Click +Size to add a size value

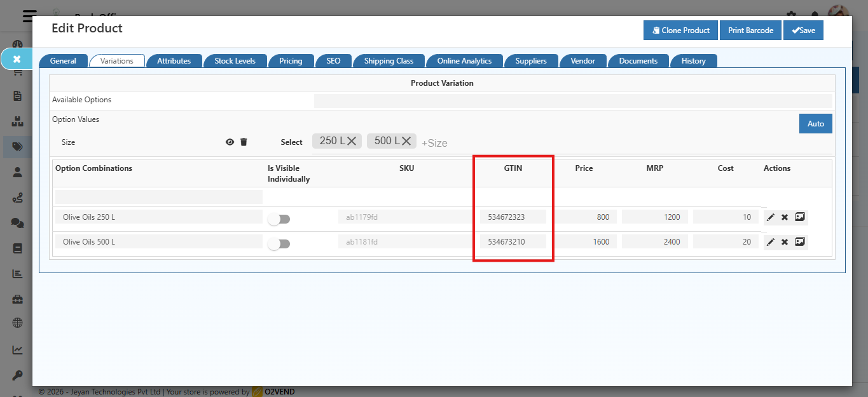click(434, 143)
